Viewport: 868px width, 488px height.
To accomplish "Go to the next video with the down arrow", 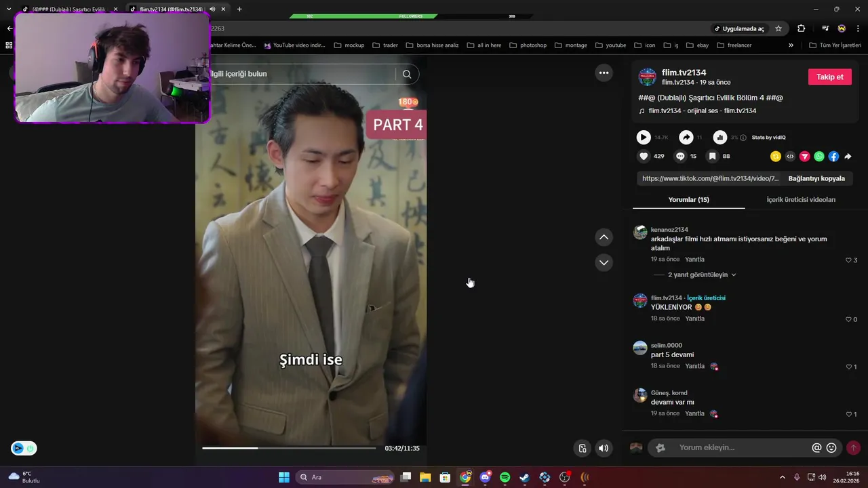I will 604,262.
